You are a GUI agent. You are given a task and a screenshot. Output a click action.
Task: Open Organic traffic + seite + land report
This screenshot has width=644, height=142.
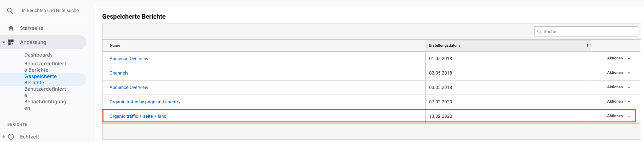coord(138,116)
